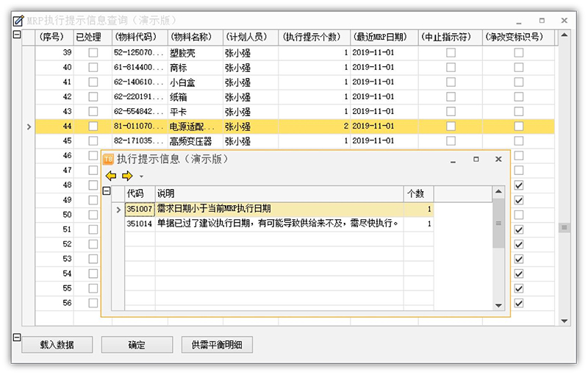Uncheck the net-change checkbox for row 56

coord(519,303)
